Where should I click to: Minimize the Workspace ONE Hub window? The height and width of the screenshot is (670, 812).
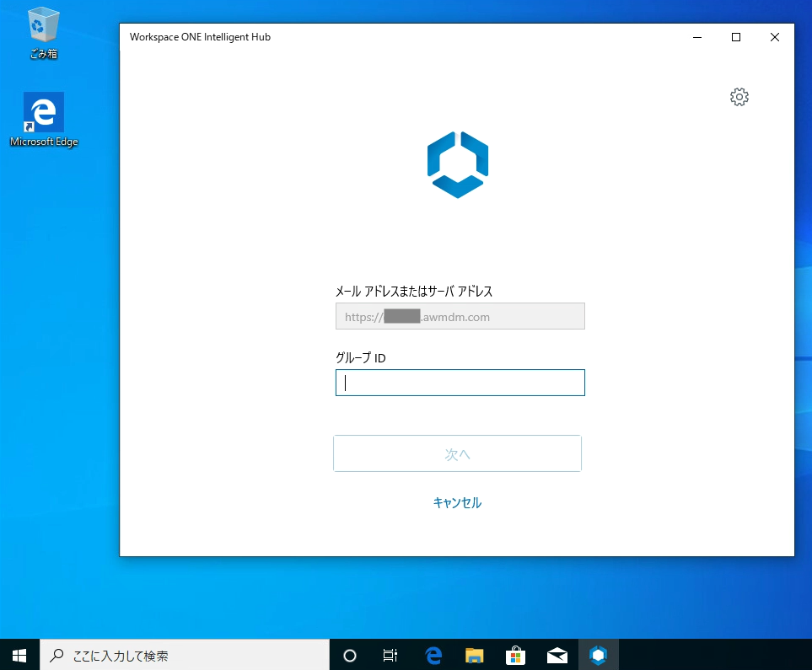pos(696,37)
